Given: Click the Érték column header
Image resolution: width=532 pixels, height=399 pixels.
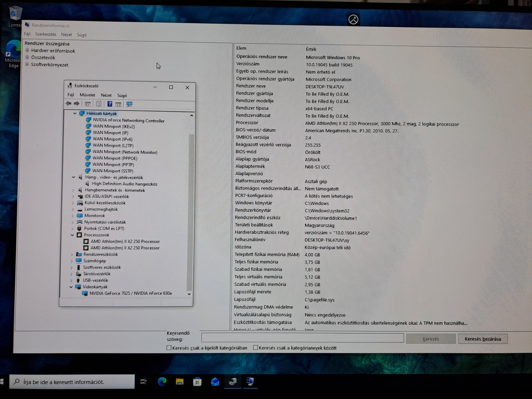Looking at the screenshot, I should click(311, 49).
